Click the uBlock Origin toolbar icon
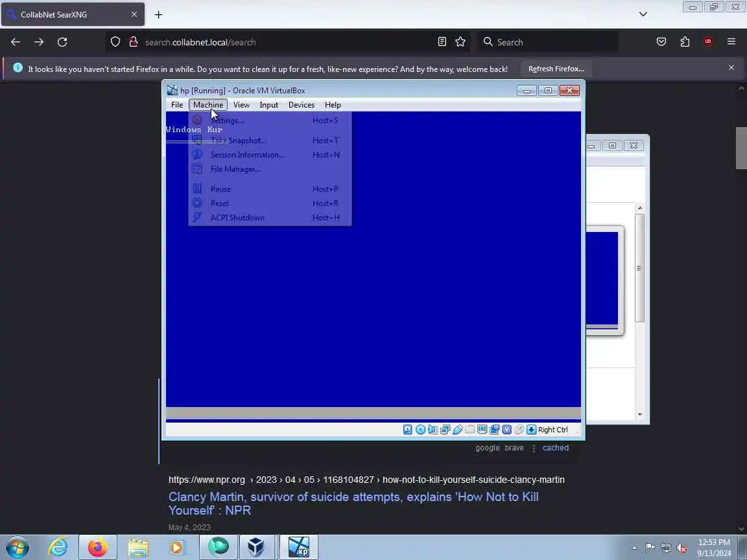The height and width of the screenshot is (560, 747). click(708, 42)
